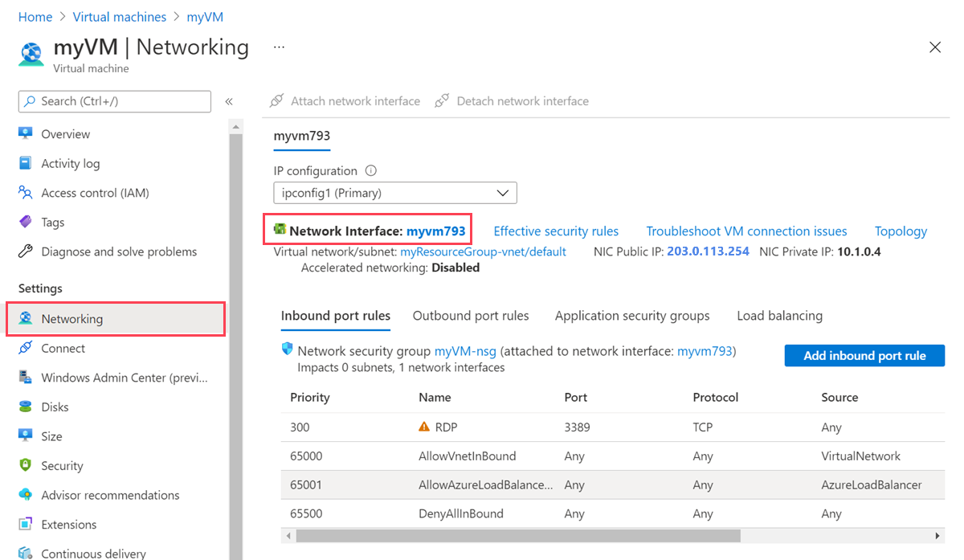Click the 3389 port cell
Screen dimensions: 964x560
578,427
